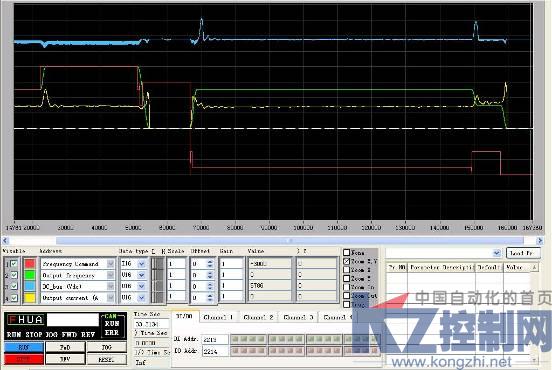The height and width of the screenshot is (370, 552).
Task: Click the REV direction button
Action: coord(65,359)
